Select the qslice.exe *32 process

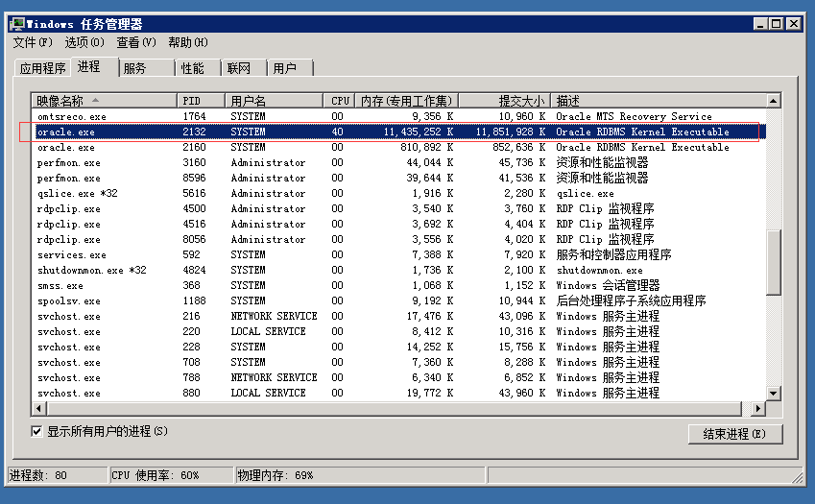398,193
